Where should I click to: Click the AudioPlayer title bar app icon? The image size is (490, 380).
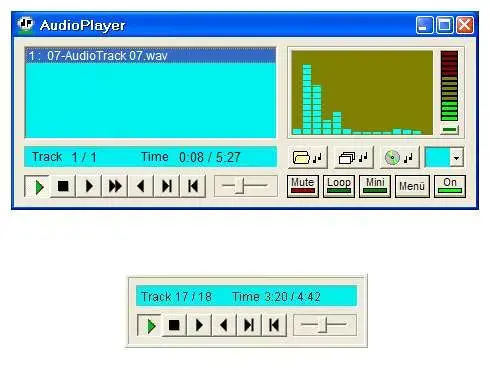coord(25,25)
